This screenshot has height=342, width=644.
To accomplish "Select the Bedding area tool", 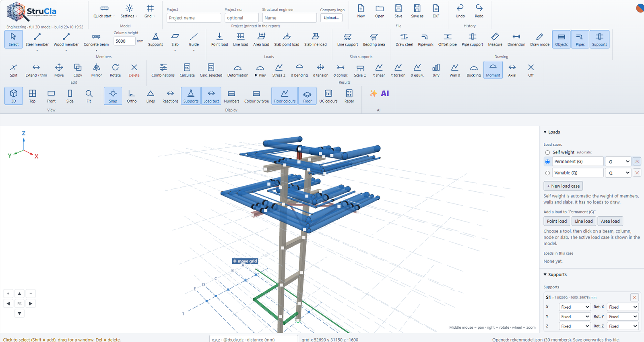I will [x=374, y=39].
